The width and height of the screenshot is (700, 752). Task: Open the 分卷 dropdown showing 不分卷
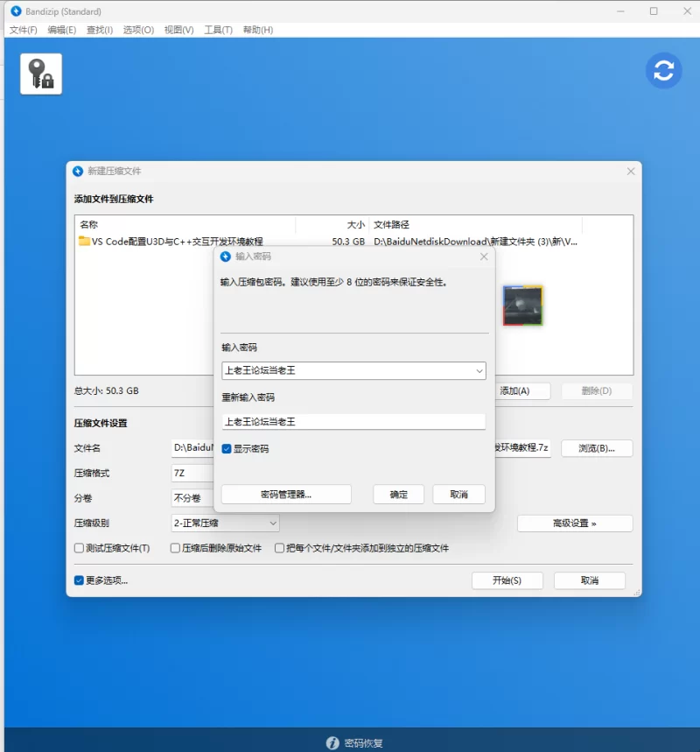click(192, 498)
